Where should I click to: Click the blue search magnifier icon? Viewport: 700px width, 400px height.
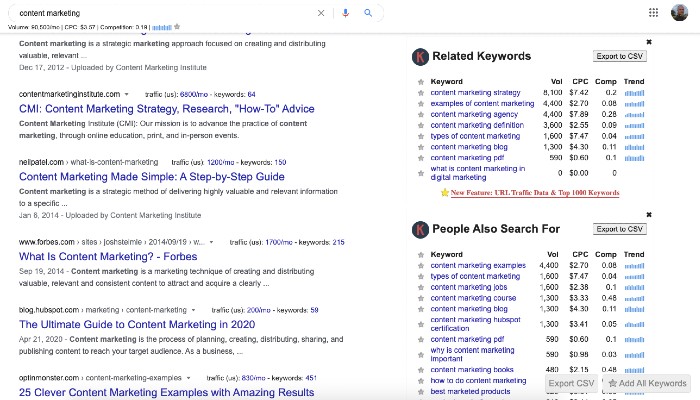368,13
